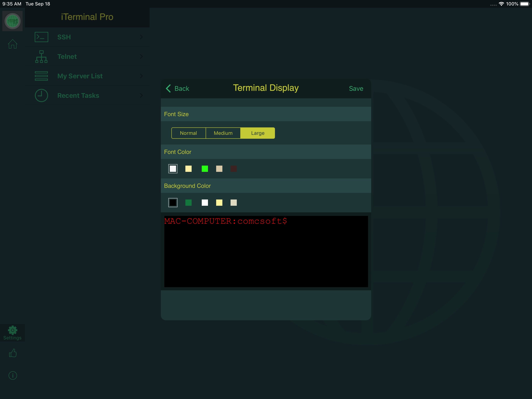Image resolution: width=532 pixels, height=399 pixels.
Task: Save the terminal display settings
Action: click(x=356, y=89)
